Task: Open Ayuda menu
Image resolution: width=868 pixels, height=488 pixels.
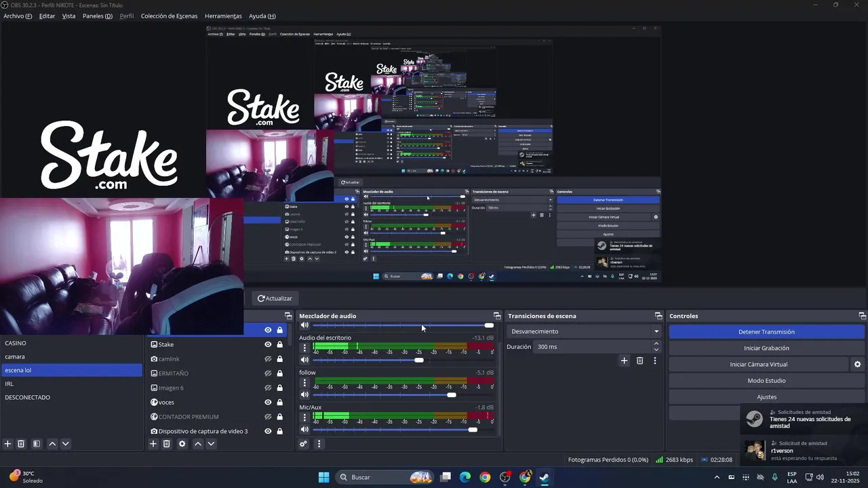Action: click(x=262, y=16)
